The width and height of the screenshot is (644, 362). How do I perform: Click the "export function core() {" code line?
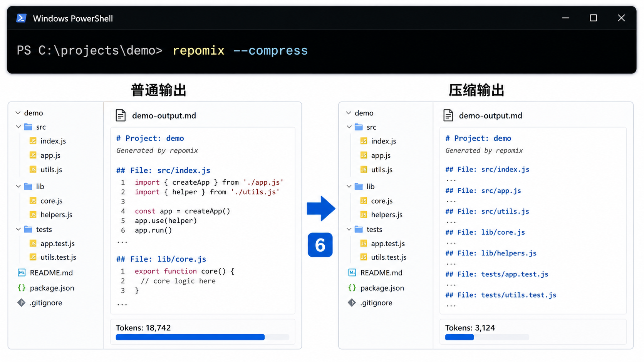click(184, 271)
